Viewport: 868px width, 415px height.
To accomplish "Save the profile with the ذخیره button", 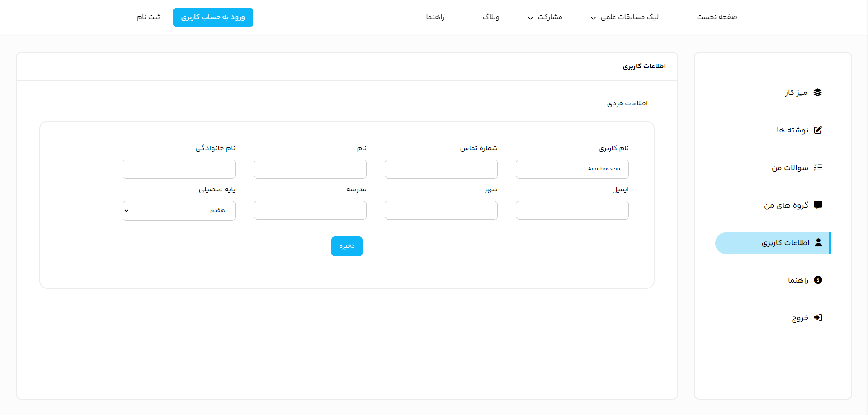I will (x=347, y=246).
